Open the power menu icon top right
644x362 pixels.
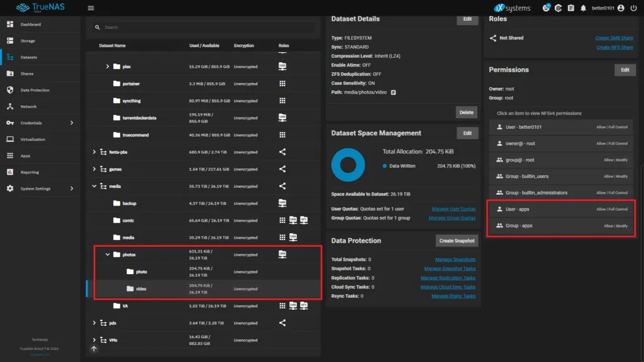[635, 8]
